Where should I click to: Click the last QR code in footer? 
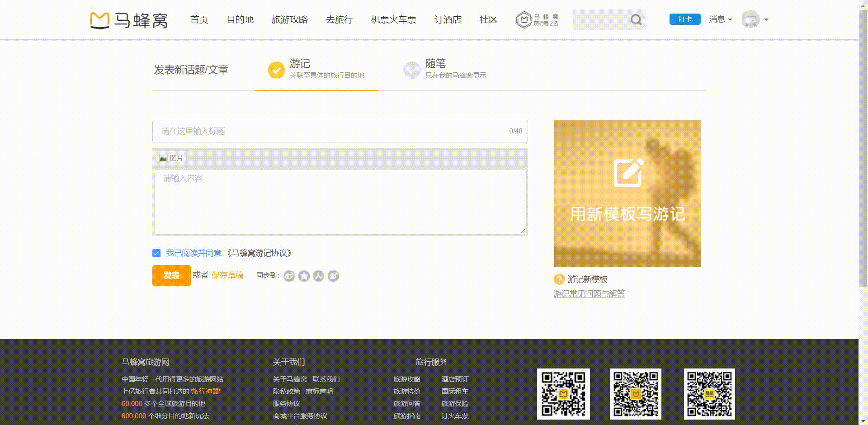[x=709, y=394]
